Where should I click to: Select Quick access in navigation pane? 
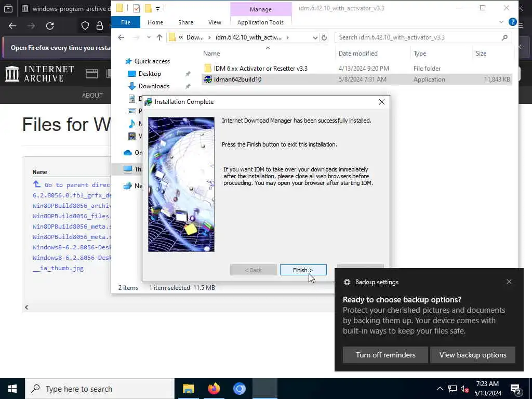coord(152,61)
